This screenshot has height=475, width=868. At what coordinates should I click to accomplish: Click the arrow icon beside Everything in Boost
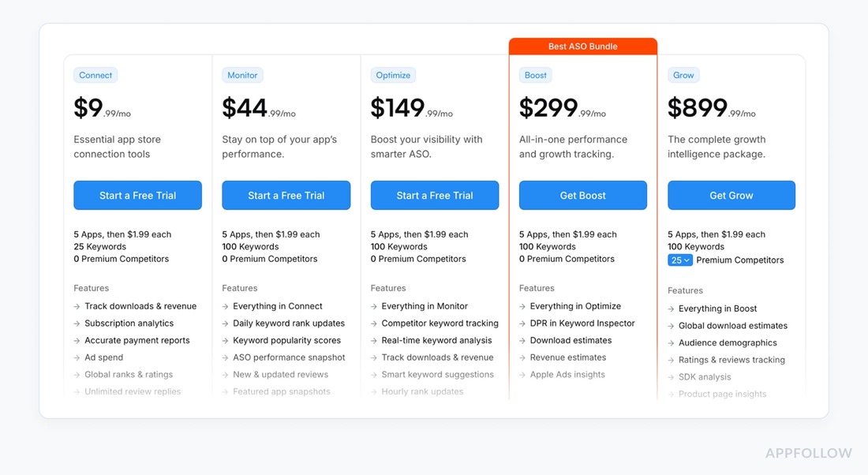(670, 309)
